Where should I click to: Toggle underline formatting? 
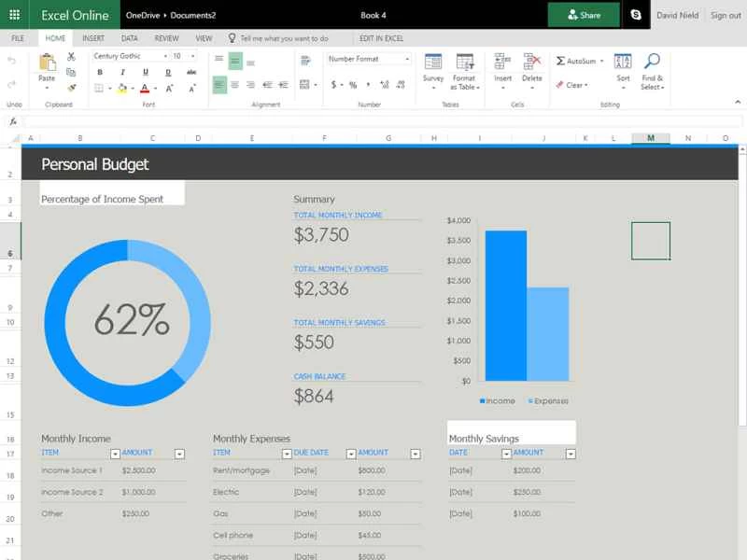(x=145, y=72)
